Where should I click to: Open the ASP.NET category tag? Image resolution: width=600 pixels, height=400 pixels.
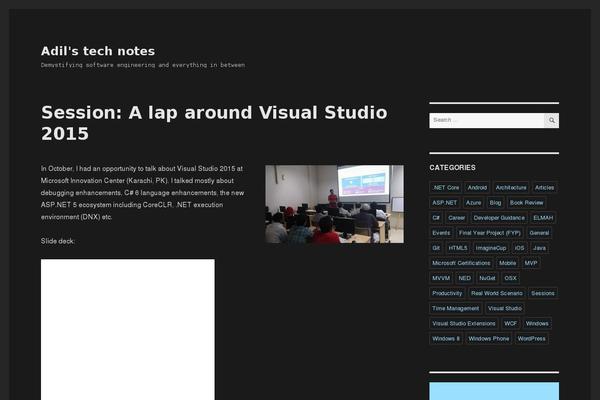445,202
